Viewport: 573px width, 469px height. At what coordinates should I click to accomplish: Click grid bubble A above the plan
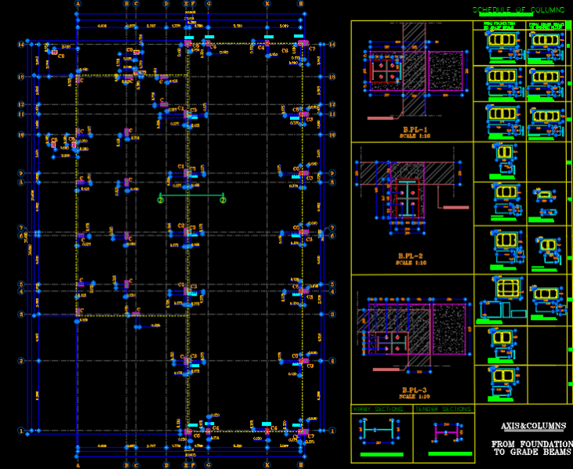(x=77, y=4)
